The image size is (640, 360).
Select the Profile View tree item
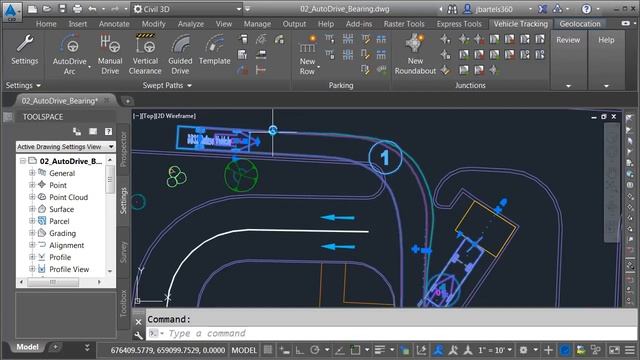click(x=69, y=269)
